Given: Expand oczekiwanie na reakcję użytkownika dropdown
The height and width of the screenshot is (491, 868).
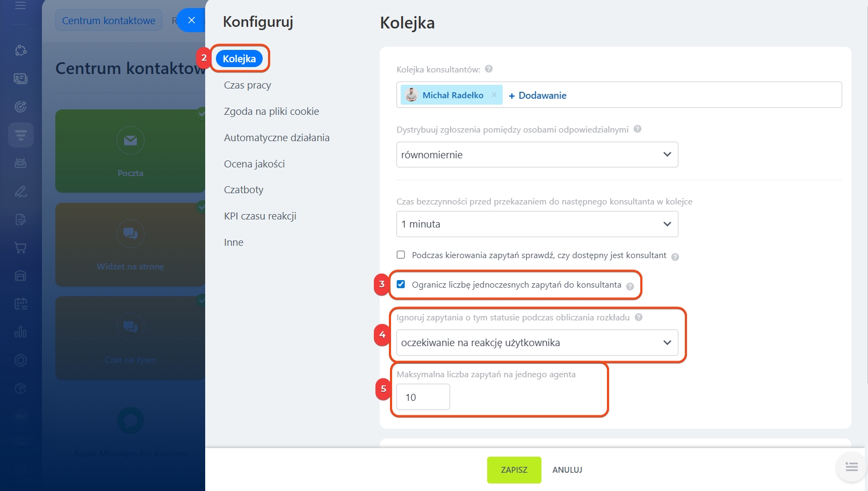Looking at the screenshot, I should tap(537, 342).
